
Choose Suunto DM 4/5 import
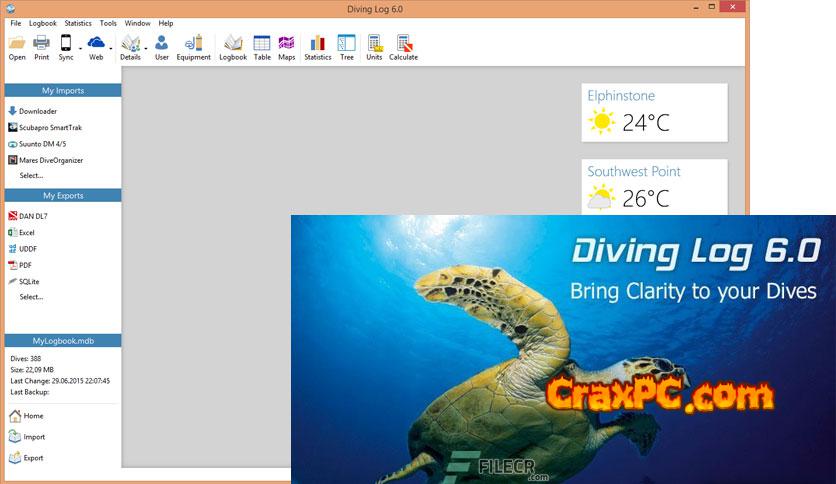click(42, 144)
